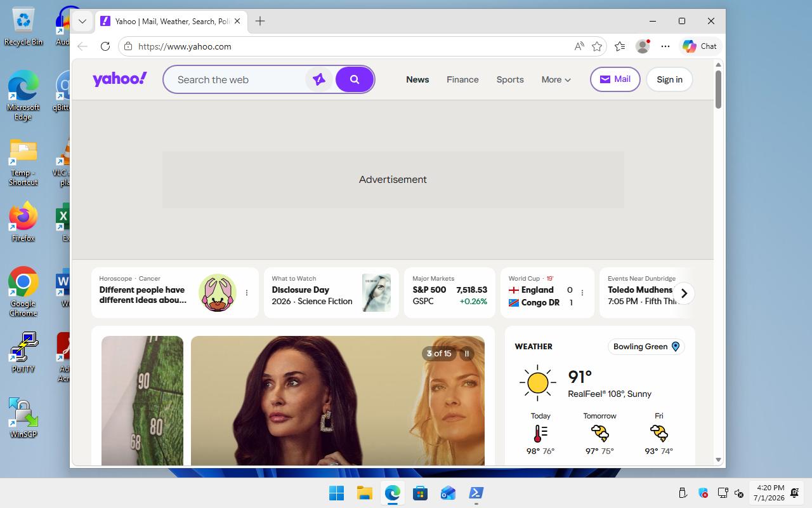Open a new browser tab

coord(260,21)
